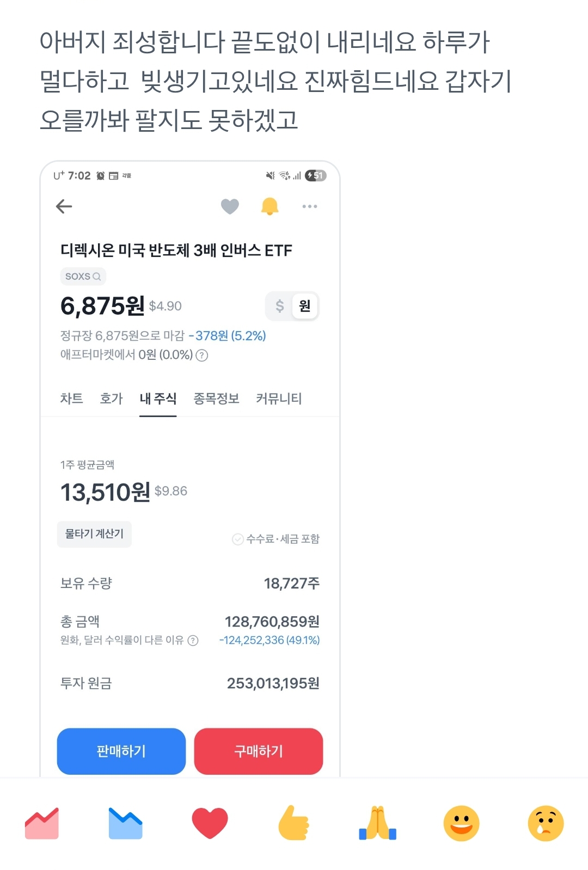Tap the after-market help question icon
The width and height of the screenshot is (588, 870).
202,356
